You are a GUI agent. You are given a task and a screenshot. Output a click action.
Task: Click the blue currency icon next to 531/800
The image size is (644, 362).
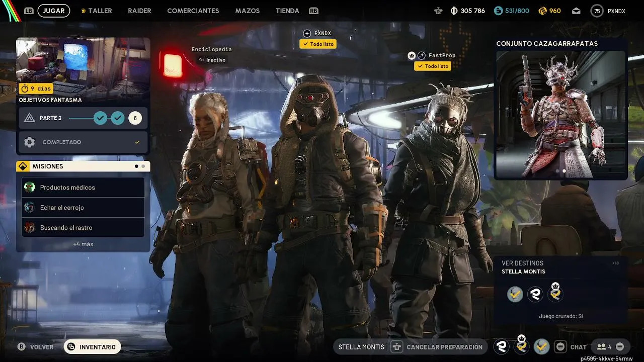[x=498, y=11]
